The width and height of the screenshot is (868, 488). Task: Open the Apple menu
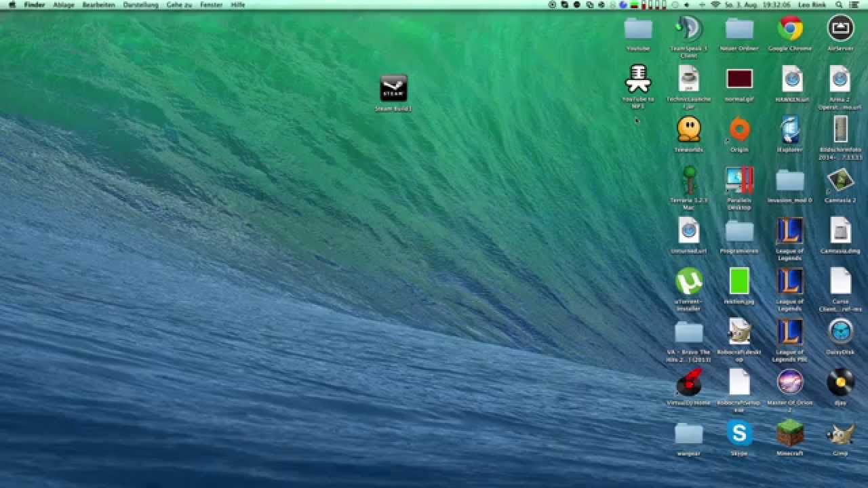point(12,5)
